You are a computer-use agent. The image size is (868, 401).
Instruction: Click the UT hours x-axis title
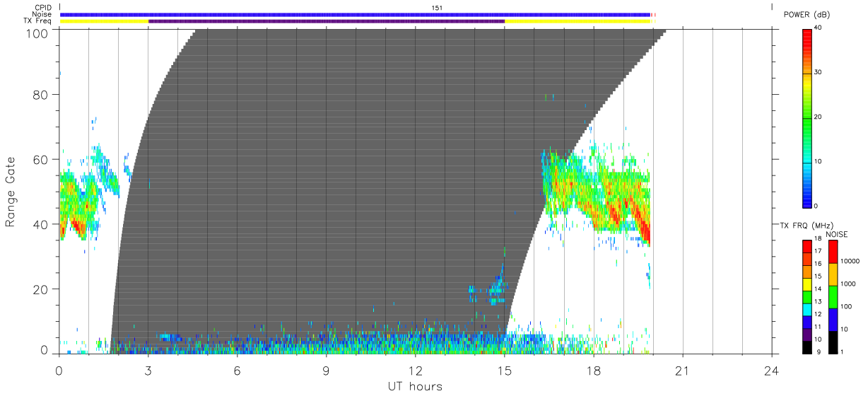tap(415, 386)
